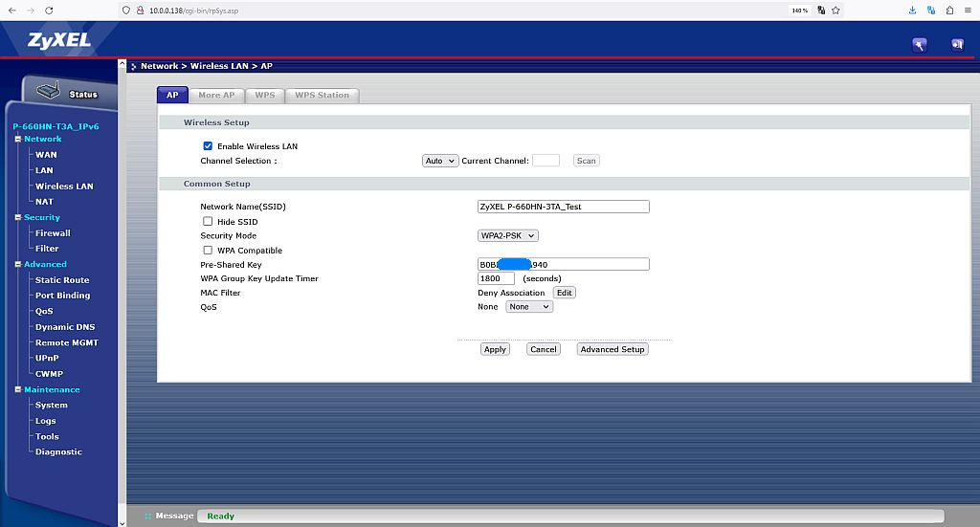Click the Network Name (SSID) text field
Screen dimensions: 980x527
coord(563,207)
